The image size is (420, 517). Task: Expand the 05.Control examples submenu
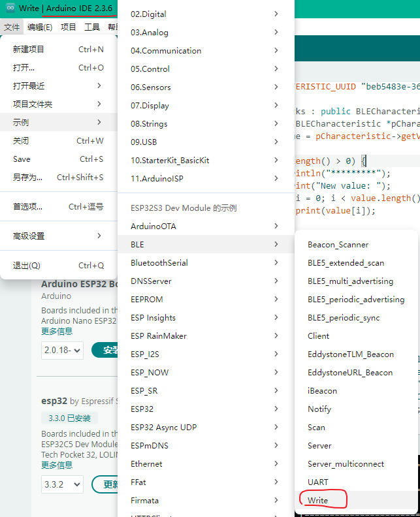point(206,69)
